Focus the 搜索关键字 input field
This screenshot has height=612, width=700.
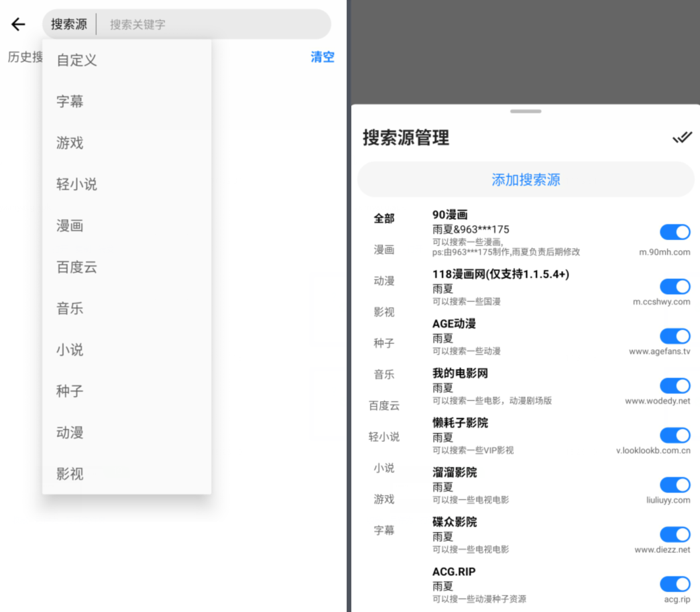(x=215, y=25)
